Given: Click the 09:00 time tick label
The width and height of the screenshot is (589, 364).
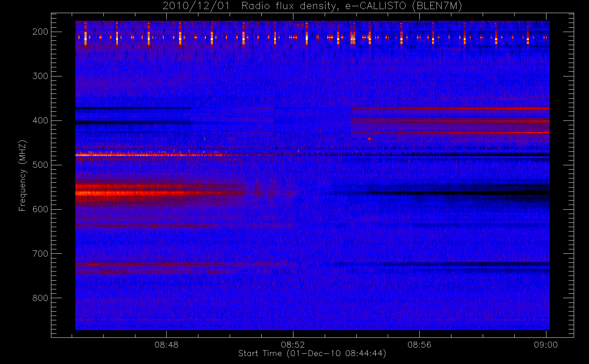Looking at the screenshot, I should pos(546,345).
